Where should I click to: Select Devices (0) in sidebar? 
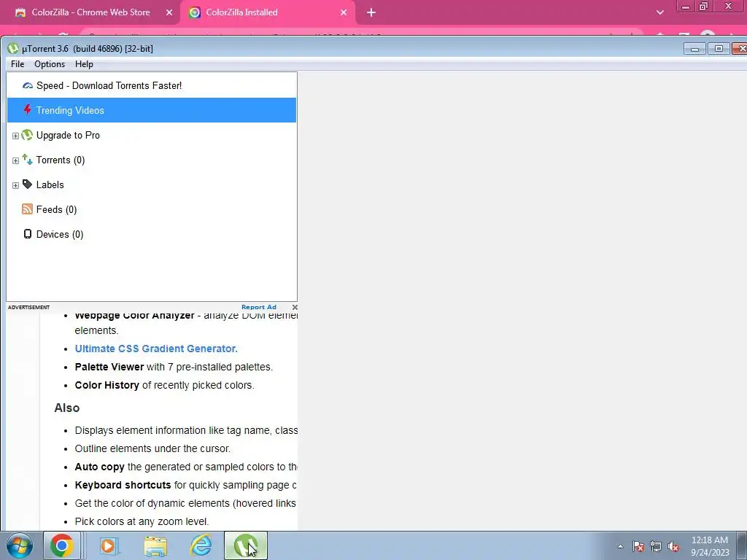tap(60, 234)
